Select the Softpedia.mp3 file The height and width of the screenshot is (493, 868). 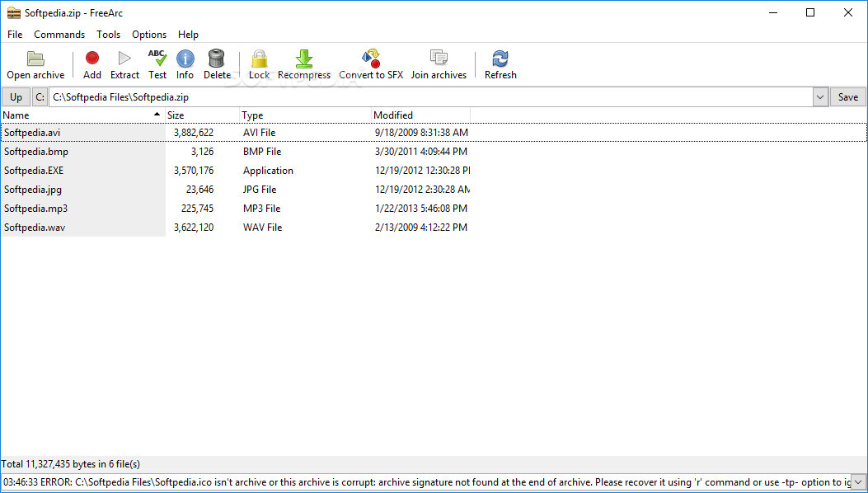tap(36, 209)
